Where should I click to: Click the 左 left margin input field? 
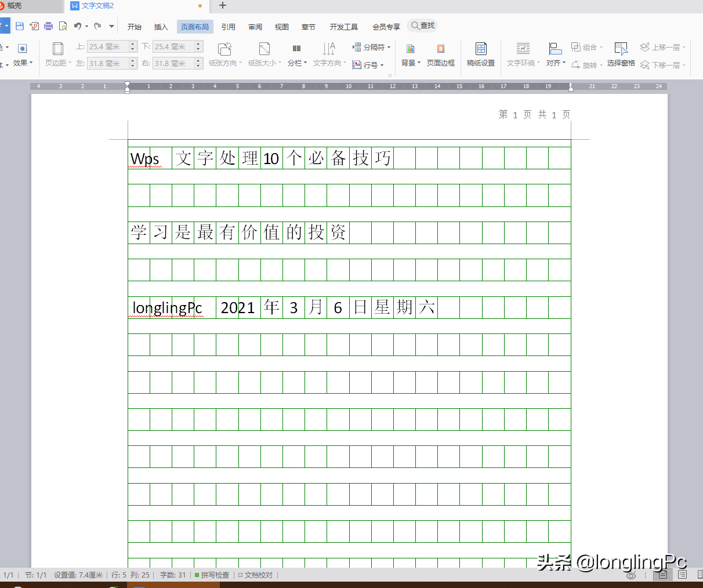click(107, 63)
